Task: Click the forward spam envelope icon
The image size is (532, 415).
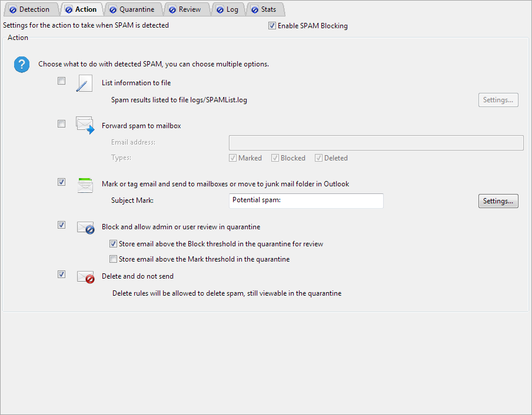Action: pos(85,125)
